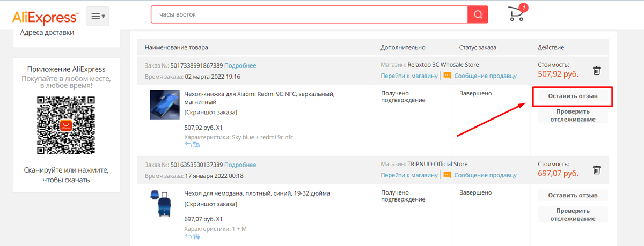Leave review for suitcase cover order
644x246 pixels.
(573, 195)
